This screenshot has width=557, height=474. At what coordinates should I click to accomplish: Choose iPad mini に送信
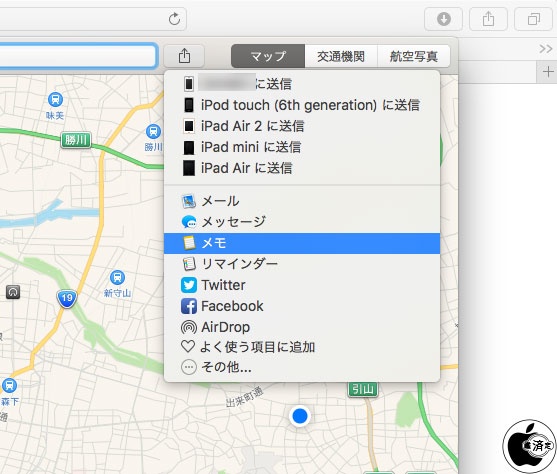[302, 147]
